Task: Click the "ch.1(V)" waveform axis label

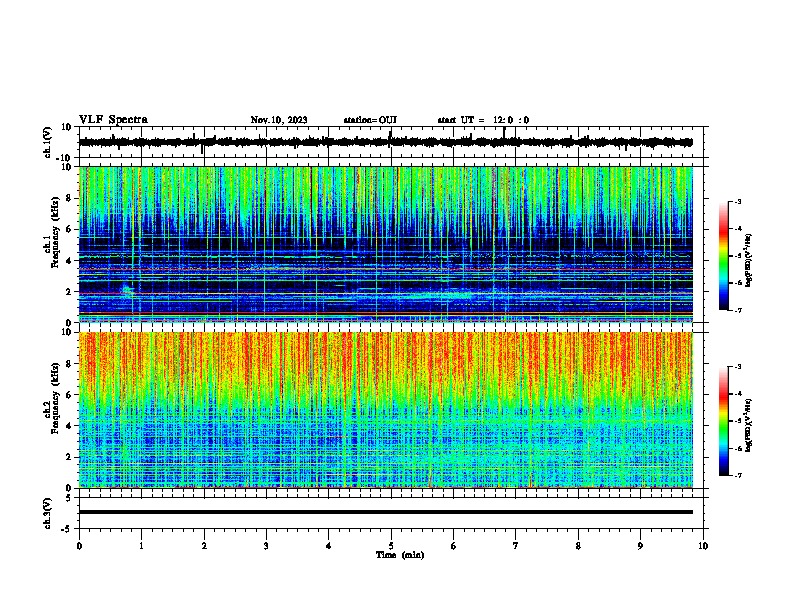Action: click(48, 142)
